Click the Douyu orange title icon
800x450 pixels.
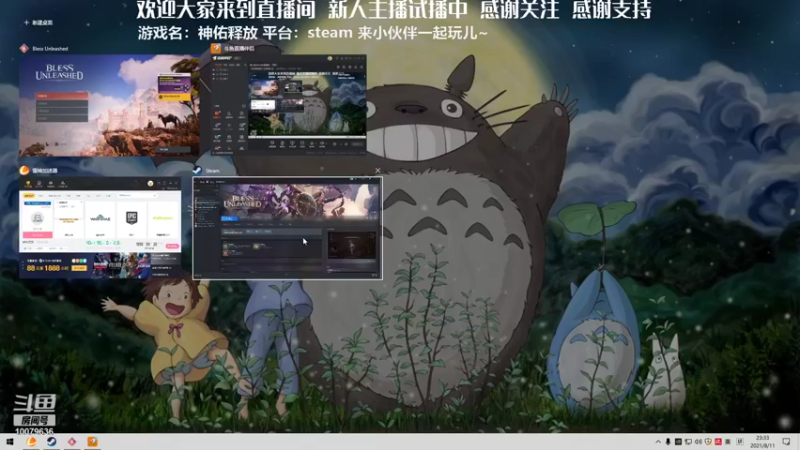click(216, 48)
